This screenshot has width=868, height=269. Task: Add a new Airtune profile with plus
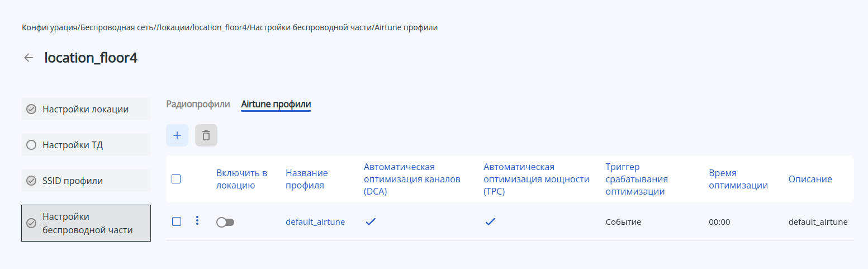177,135
